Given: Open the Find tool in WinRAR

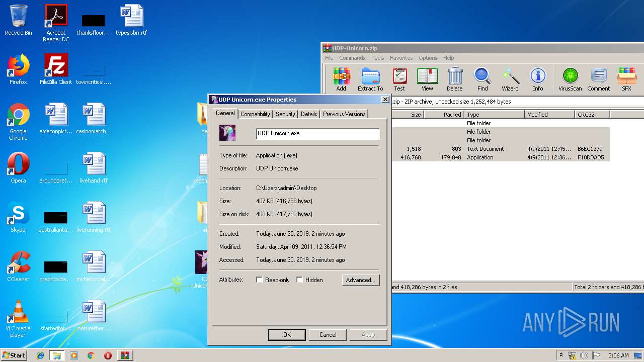Looking at the screenshot, I should click(x=482, y=79).
